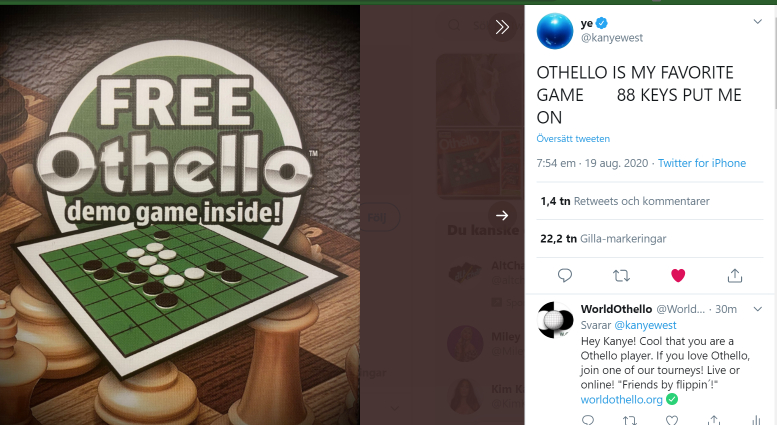Like the WorldOthello reply
Screen dimensions: 777x425
[x=672, y=420]
